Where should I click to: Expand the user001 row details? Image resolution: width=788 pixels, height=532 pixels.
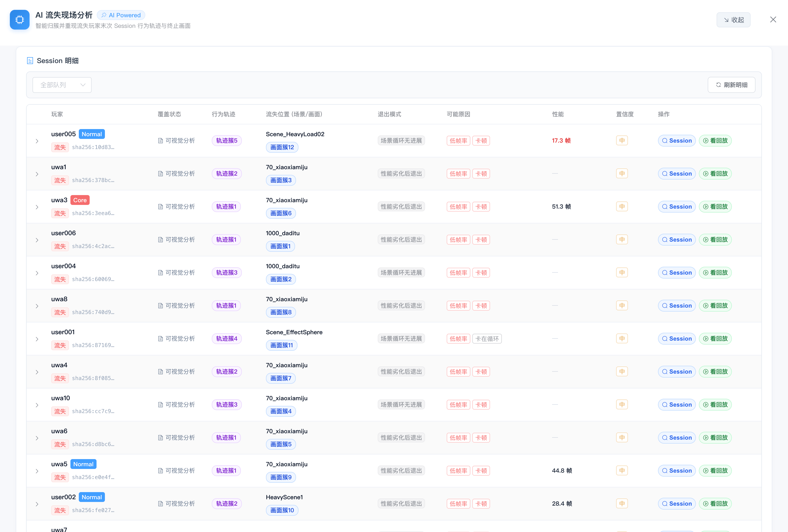tap(37, 339)
